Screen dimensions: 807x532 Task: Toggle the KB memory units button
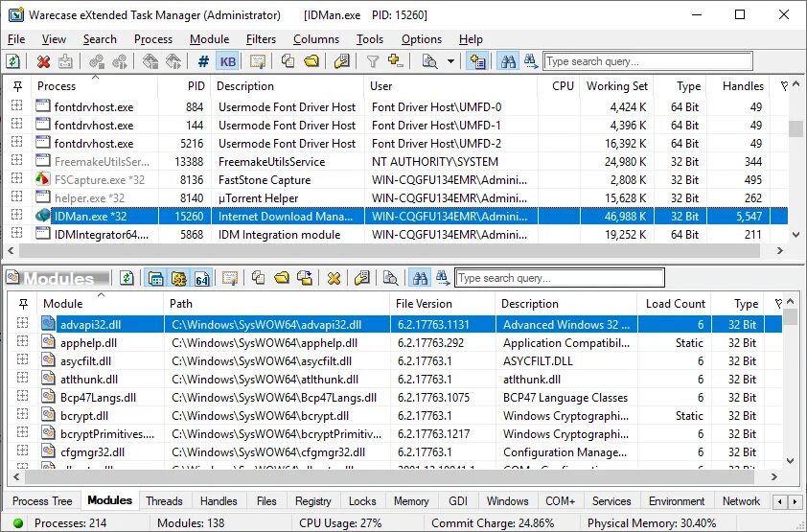[x=227, y=61]
